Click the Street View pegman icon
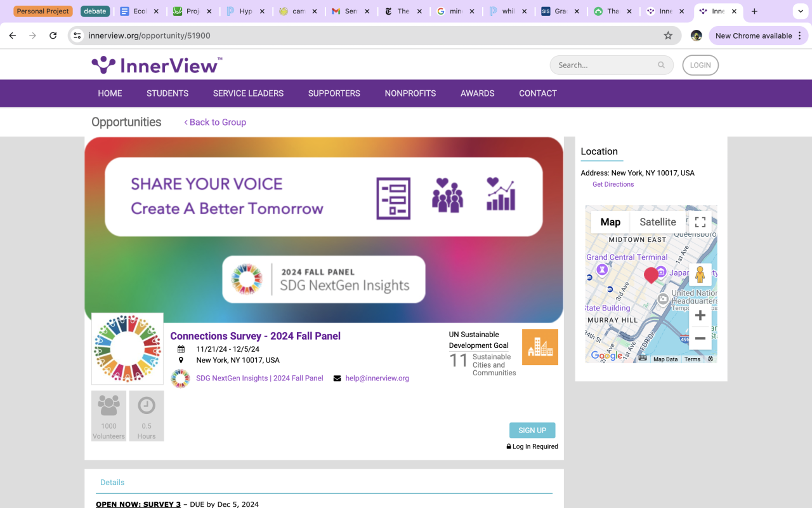 pos(700,275)
